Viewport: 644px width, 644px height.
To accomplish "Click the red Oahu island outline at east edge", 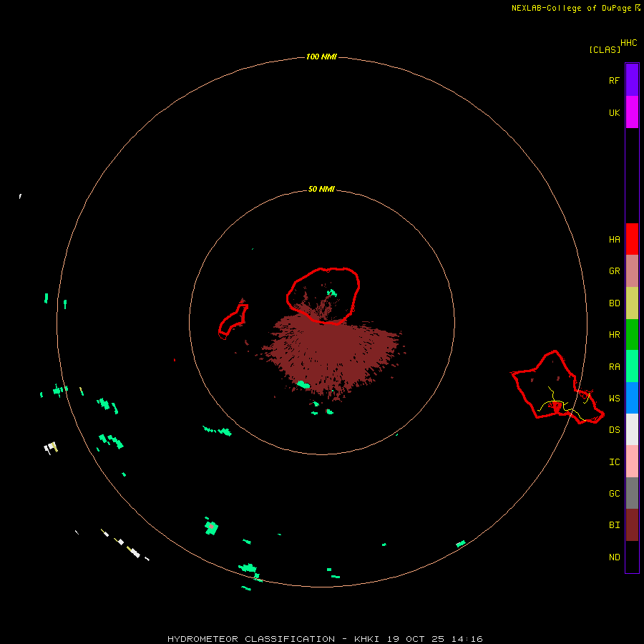I will (557, 387).
